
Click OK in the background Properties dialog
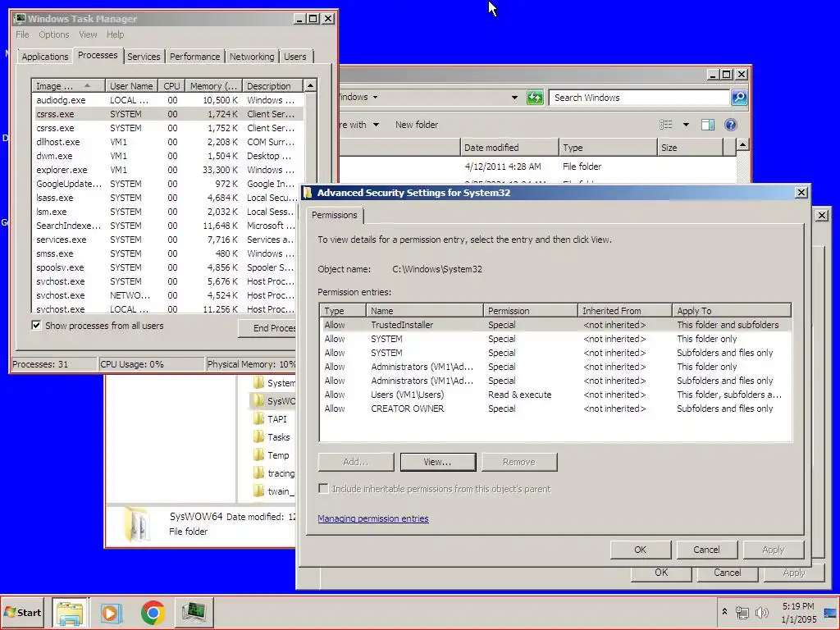(662, 573)
